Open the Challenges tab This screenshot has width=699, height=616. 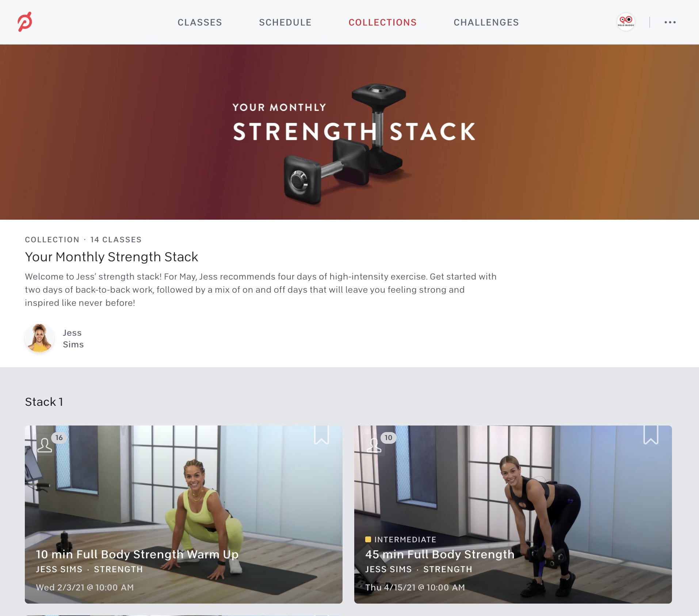(486, 22)
